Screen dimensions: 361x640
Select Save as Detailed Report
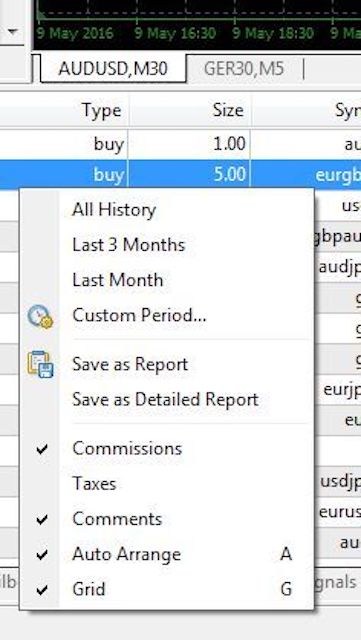(x=167, y=399)
